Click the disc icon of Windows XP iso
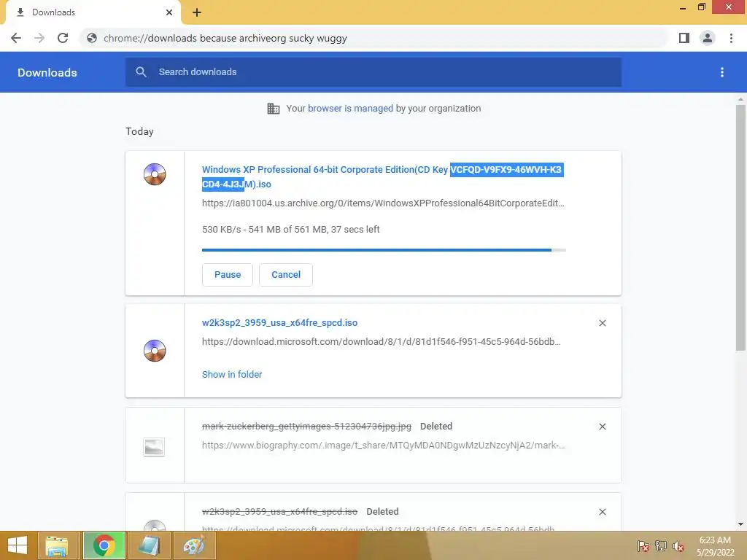This screenshot has height=560, width=747. pyautogui.click(x=155, y=174)
